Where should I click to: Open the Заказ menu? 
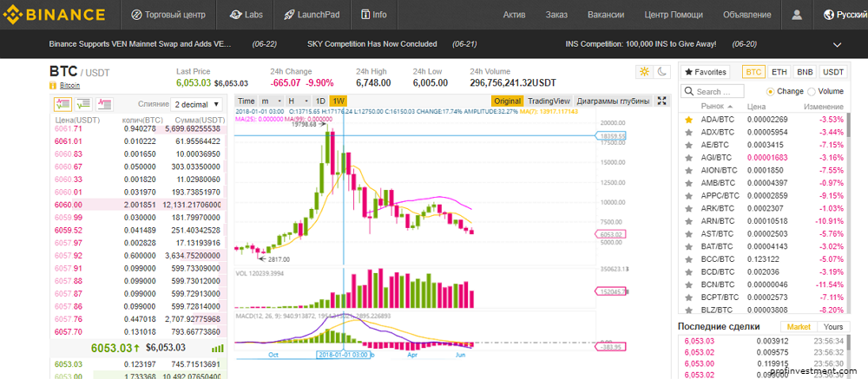click(556, 15)
